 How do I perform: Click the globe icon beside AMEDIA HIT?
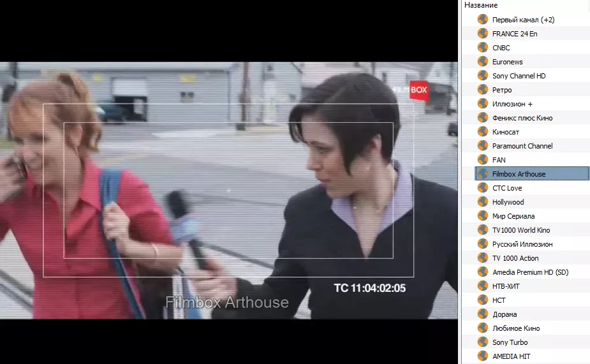(x=483, y=356)
